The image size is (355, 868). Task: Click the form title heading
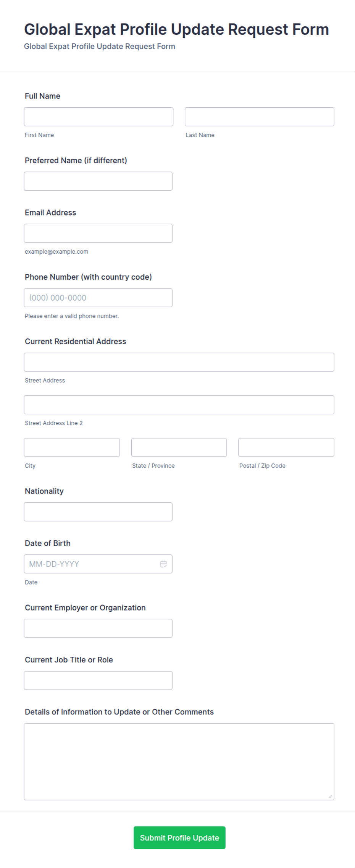click(176, 29)
